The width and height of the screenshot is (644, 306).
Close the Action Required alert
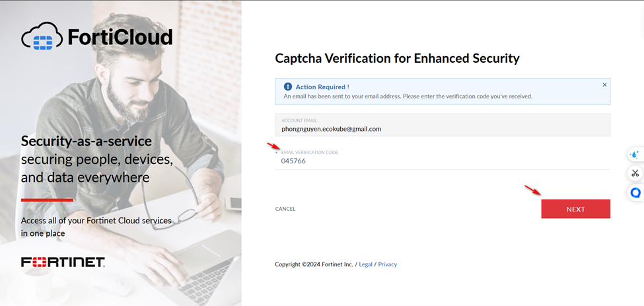(x=604, y=85)
